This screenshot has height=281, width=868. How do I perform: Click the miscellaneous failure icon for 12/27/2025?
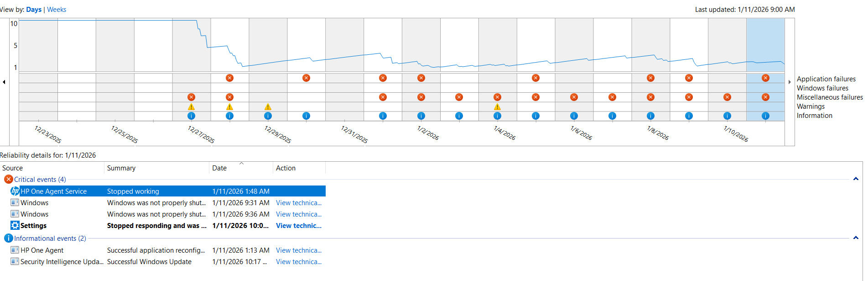tap(191, 97)
